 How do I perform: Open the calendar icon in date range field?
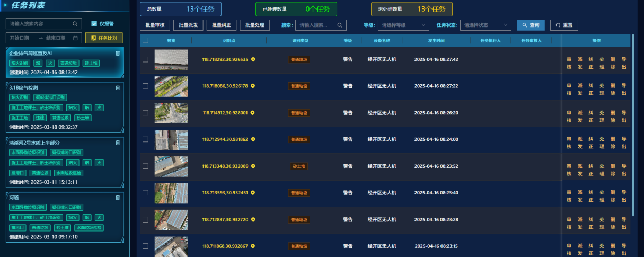click(75, 38)
